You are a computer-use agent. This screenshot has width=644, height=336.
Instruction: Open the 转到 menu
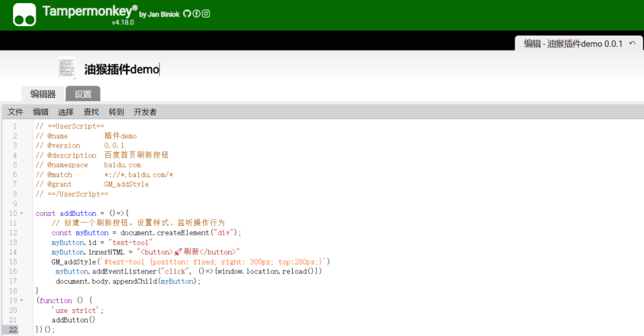coord(116,111)
